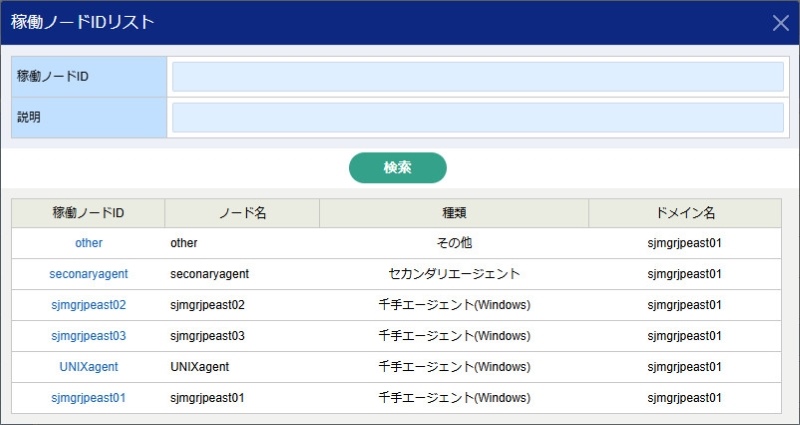The width and height of the screenshot is (800, 425).
Task: Open the sjmgrjpeast01 node ID link
Action: tap(89, 398)
